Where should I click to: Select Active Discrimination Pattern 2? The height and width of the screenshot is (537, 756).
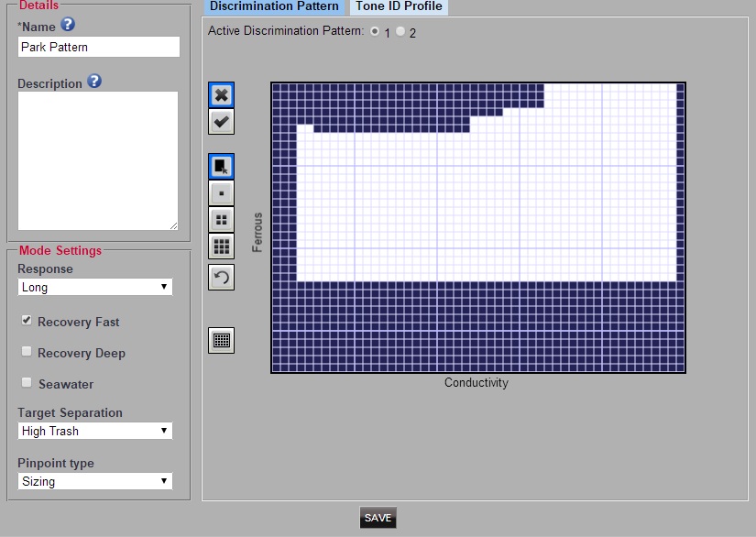[400, 31]
